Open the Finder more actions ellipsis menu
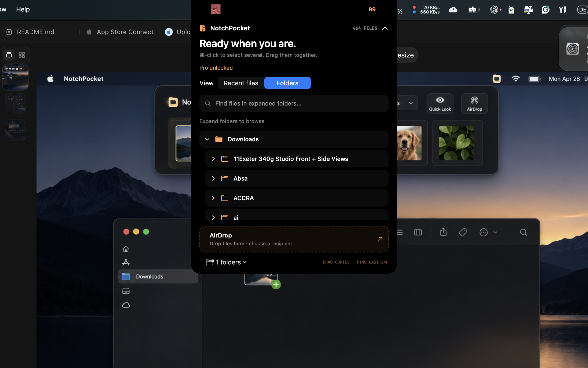588x368 pixels. pos(483,233)
